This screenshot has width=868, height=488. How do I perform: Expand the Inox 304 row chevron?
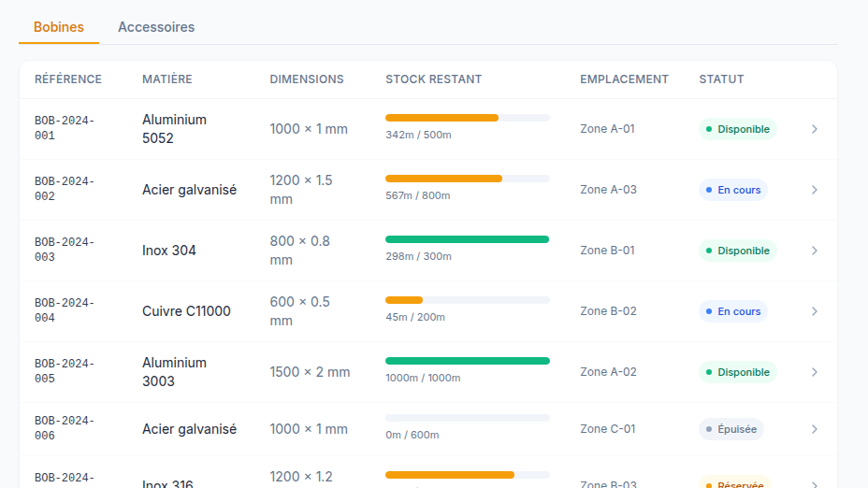[815, 251]
